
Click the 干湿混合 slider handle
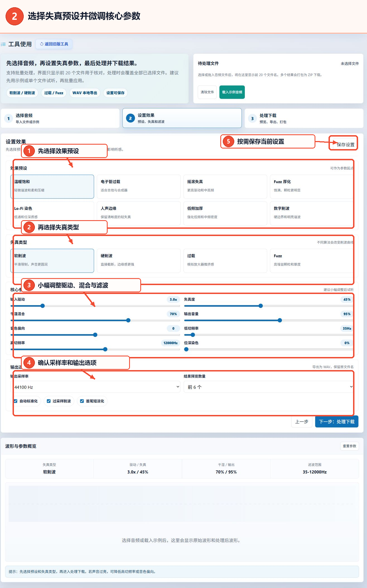coord(128,320)
